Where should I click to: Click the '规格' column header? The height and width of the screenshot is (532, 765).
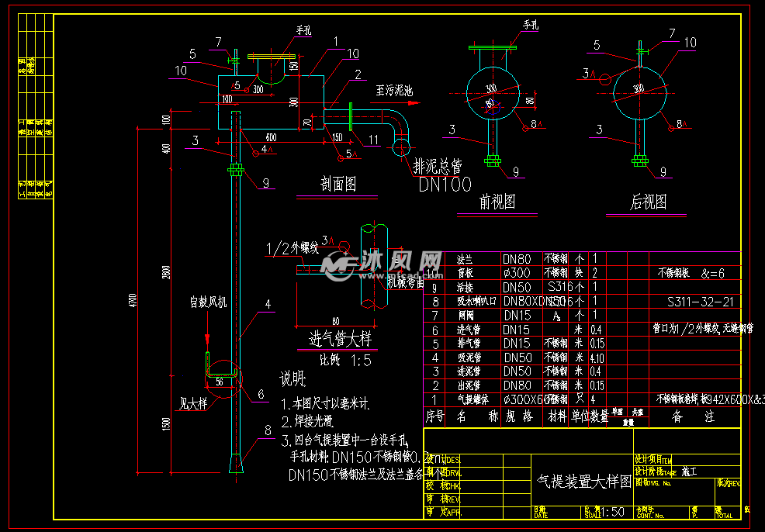tap(518, 416)
